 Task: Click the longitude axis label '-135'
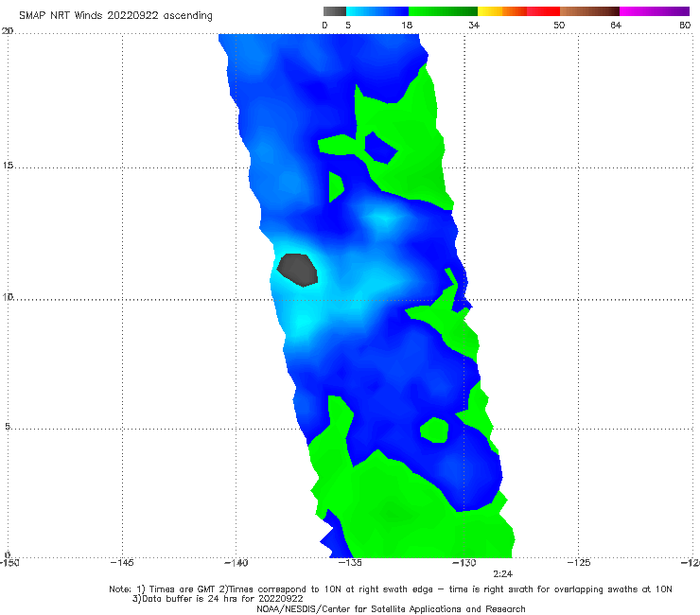point(350,563)
